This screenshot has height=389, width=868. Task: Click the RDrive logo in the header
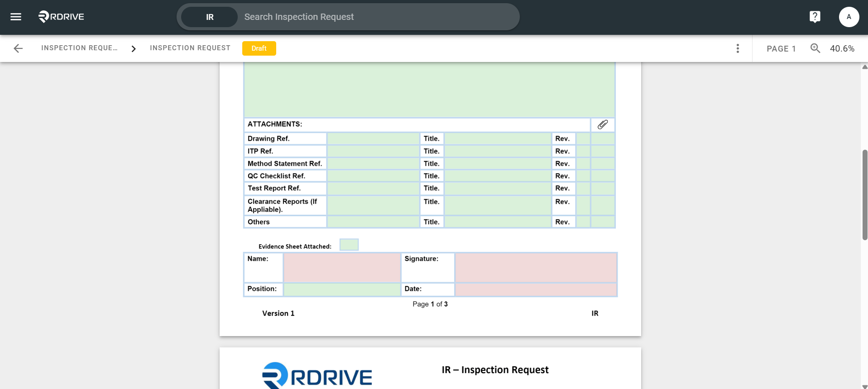[x=61, y=17]
